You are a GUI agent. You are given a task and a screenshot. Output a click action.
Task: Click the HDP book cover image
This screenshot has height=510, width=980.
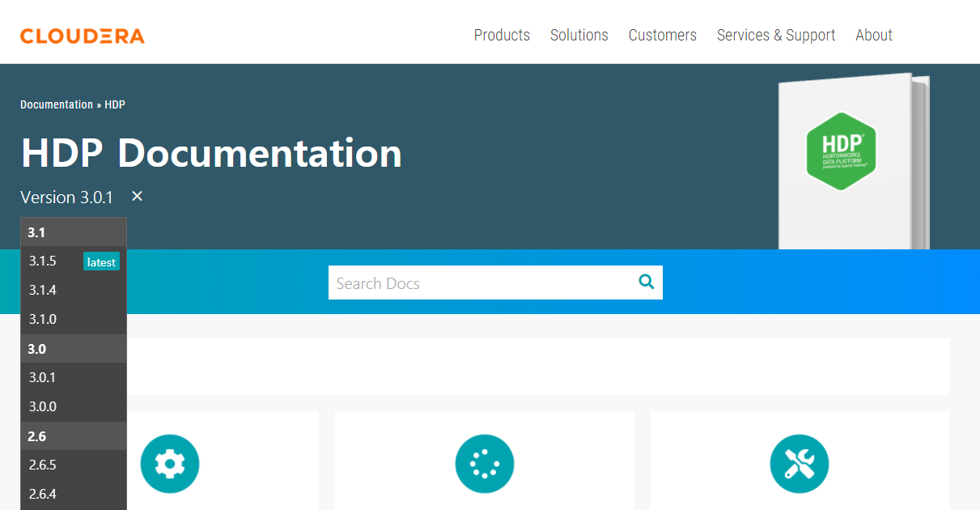coord(853,161)
